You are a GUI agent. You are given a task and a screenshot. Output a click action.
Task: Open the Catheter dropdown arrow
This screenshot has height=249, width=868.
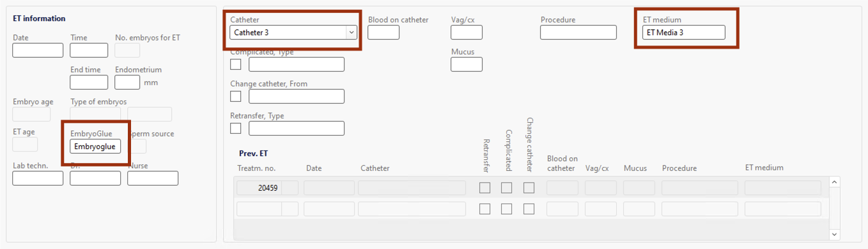[x=351, y=32]
